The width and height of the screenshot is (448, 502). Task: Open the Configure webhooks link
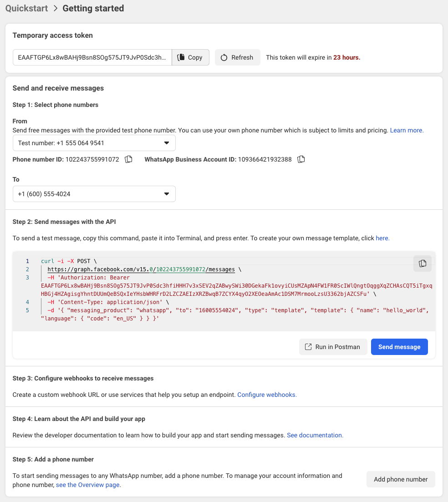[x=267, y=395]
